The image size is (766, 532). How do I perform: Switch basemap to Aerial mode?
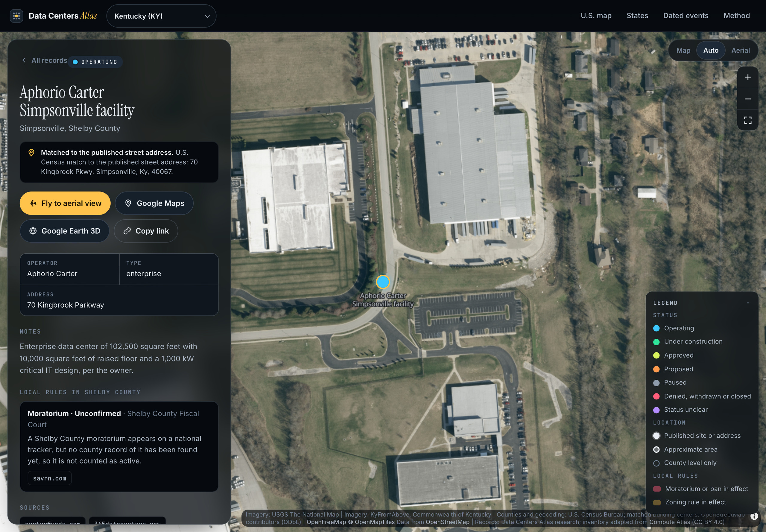pos(740,50)
